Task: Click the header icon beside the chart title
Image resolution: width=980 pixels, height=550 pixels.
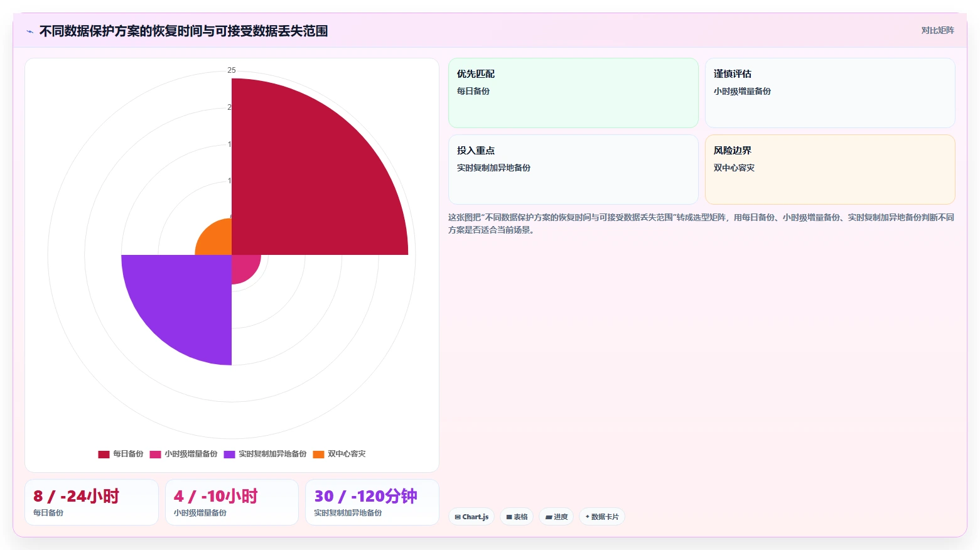Action: point(30,31)
